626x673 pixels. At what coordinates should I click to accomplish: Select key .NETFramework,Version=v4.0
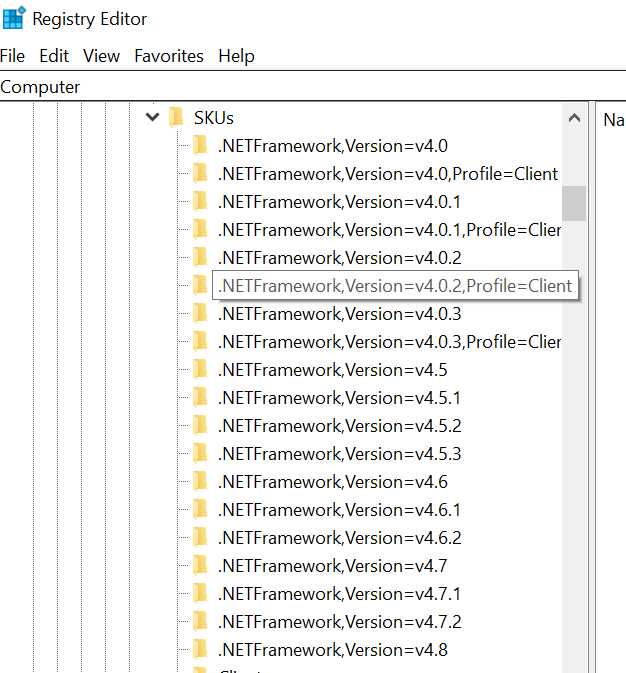(333, 146)
